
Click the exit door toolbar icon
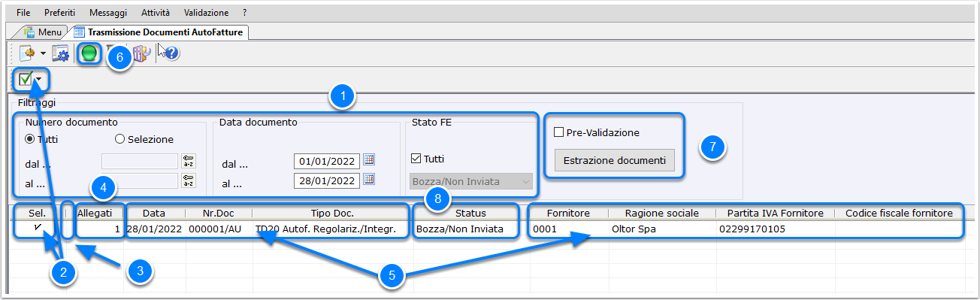[143, 53]
